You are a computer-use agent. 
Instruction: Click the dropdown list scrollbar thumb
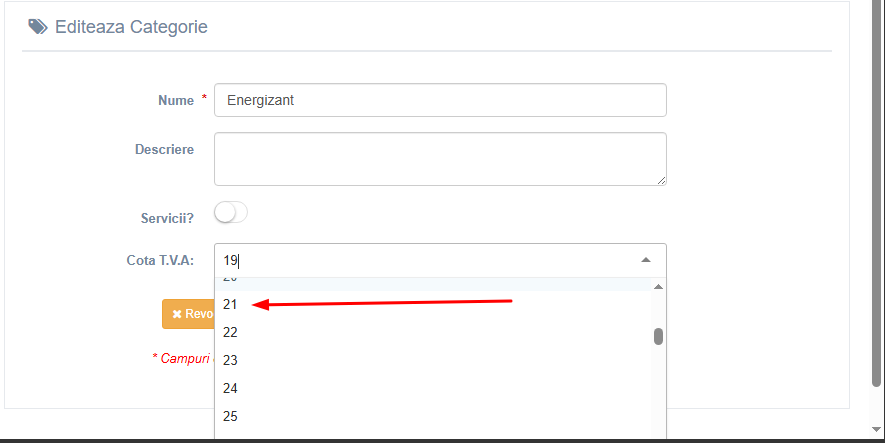coord(658,336)
